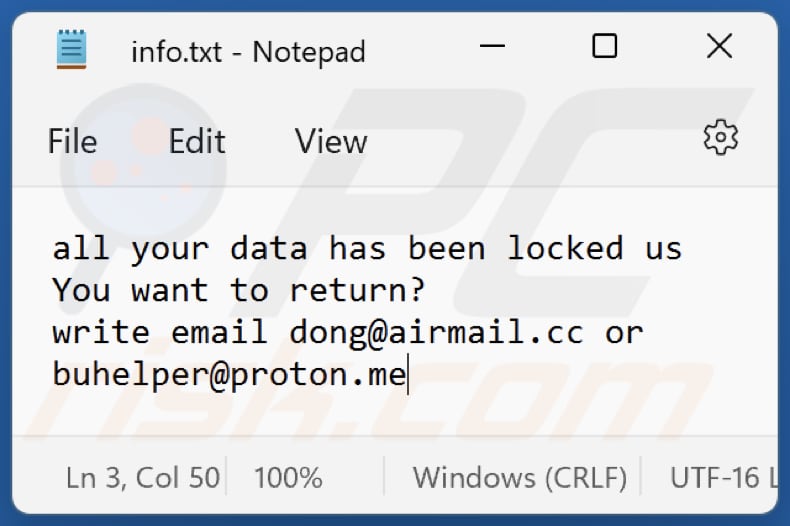
Task: Click the 100% zoom level in status bar
Action: pyautogui.click(x=288, y=477)
